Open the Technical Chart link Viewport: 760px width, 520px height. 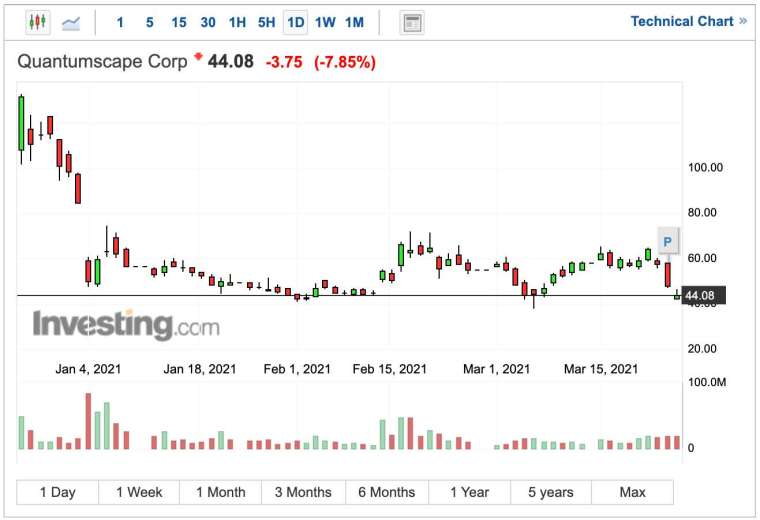[688, 21]
